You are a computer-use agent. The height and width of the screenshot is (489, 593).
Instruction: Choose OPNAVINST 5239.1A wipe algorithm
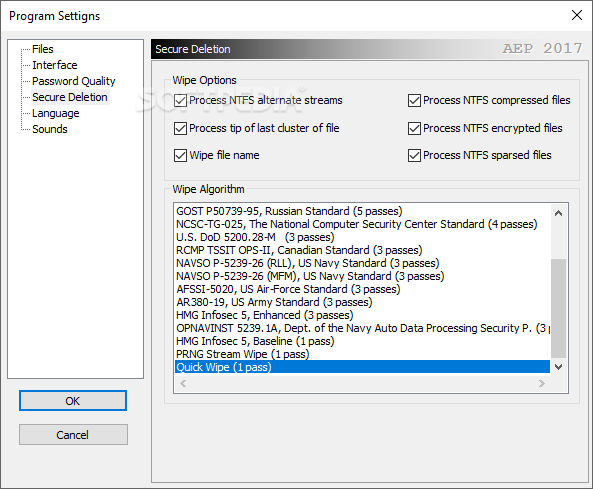click(x=363, y=328)
